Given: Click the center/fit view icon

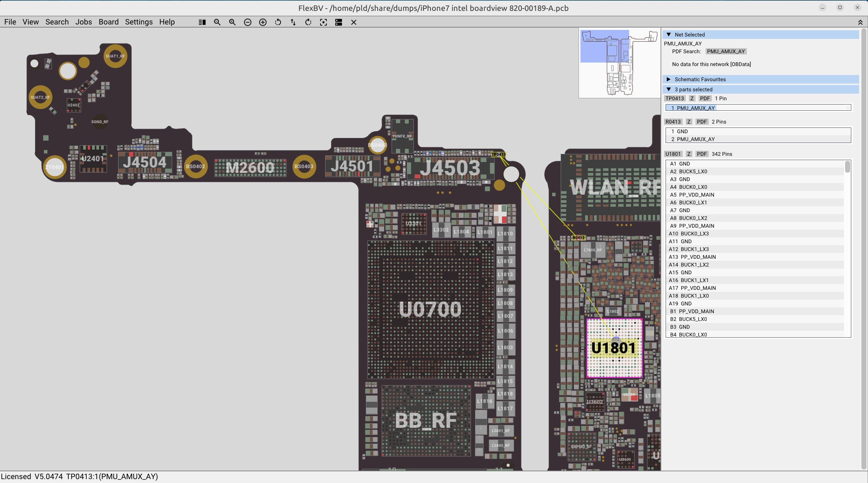Looking at the screenshot, I should tap(323, 23).
